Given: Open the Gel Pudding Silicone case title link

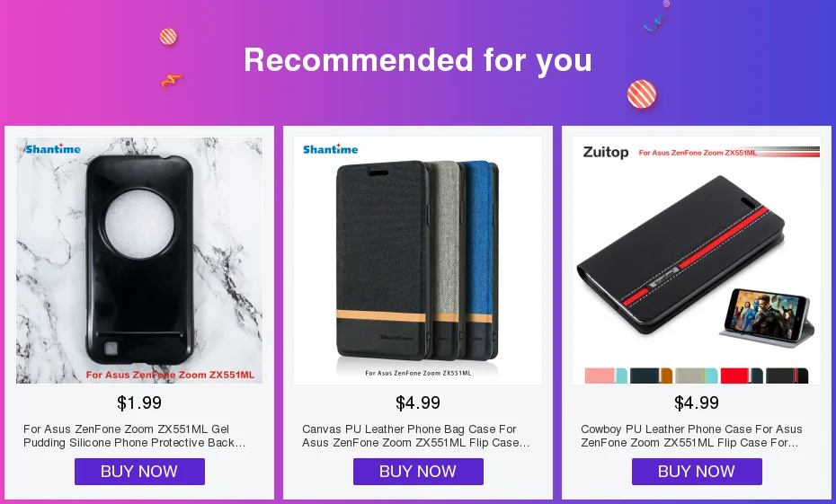Looking at the screenshot, I should point(134,436).
